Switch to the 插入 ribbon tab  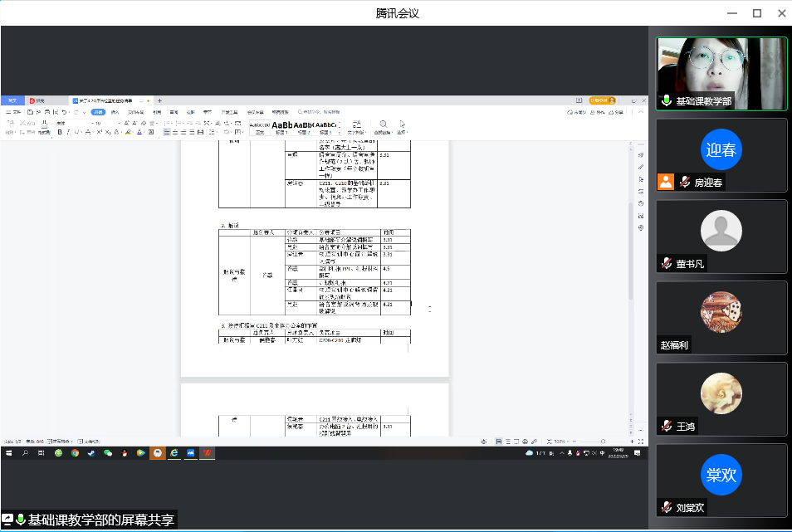click(x=115, y=111)
